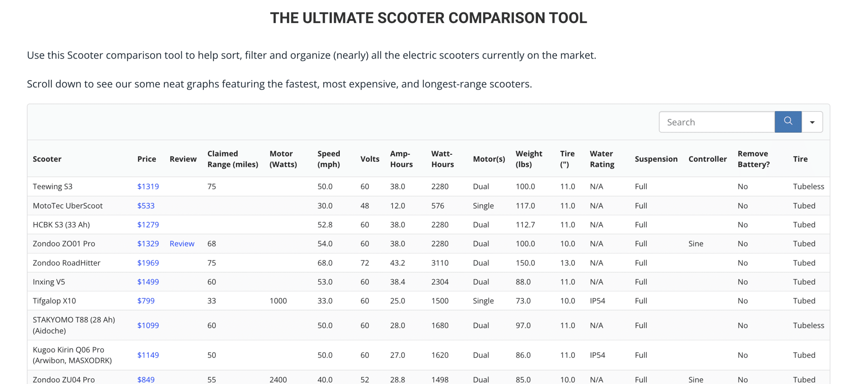Open MotoTec UberScoot $533 price link
Viewport: 868px width, 384px height.
click(146, 206)
